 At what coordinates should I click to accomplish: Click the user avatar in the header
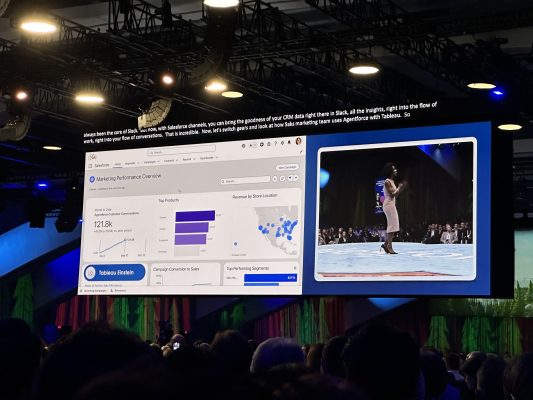(298, 141)
